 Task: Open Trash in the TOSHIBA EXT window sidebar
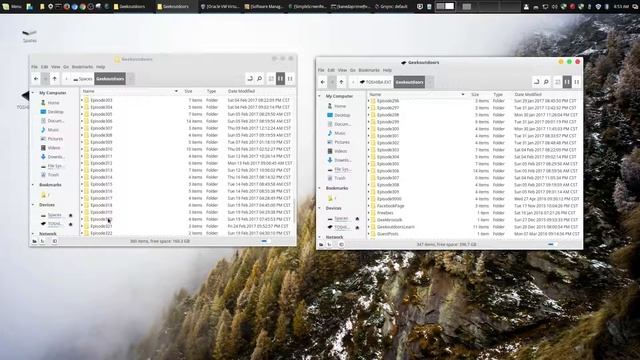point(336,178)
